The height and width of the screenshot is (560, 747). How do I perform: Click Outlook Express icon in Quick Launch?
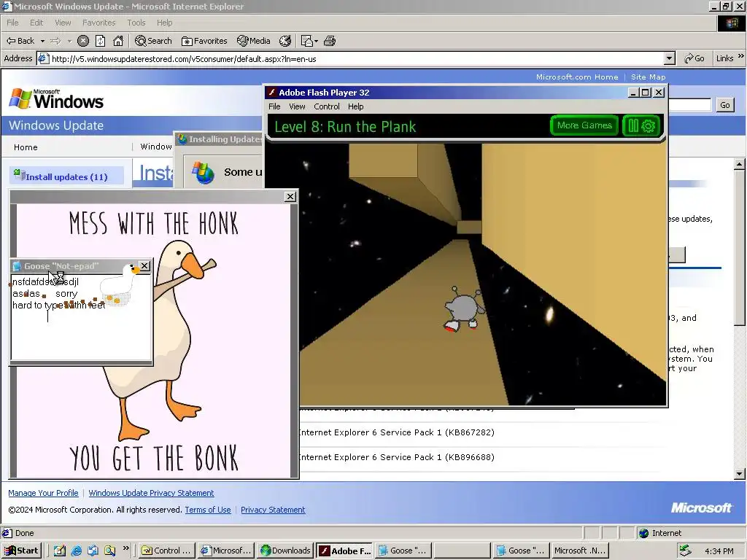click(x=93, y=551)
